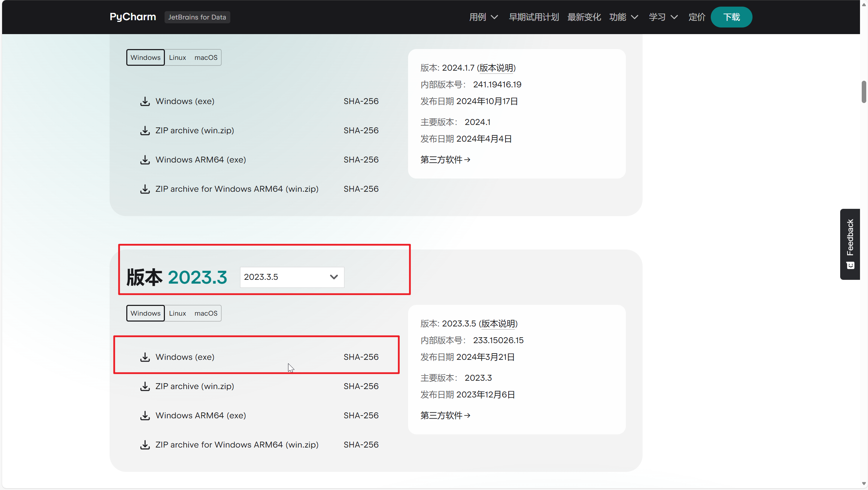Viewport: 868px width, 490px height.
Task: Select macOS in the 2024.1 OS switcher
Action: (206, 57)
